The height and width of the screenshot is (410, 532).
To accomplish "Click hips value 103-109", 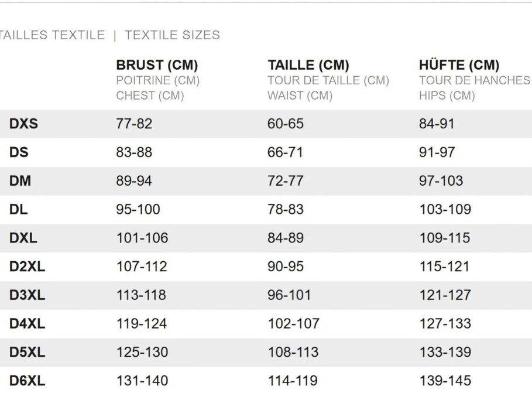I will click(x=445, y=209).
